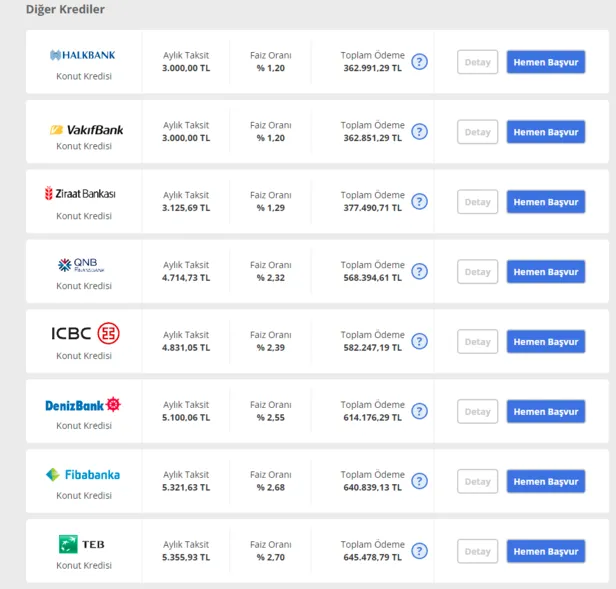Select interest rate % 2,68
This screenshot has height=589, width=616.
[271, 488]
